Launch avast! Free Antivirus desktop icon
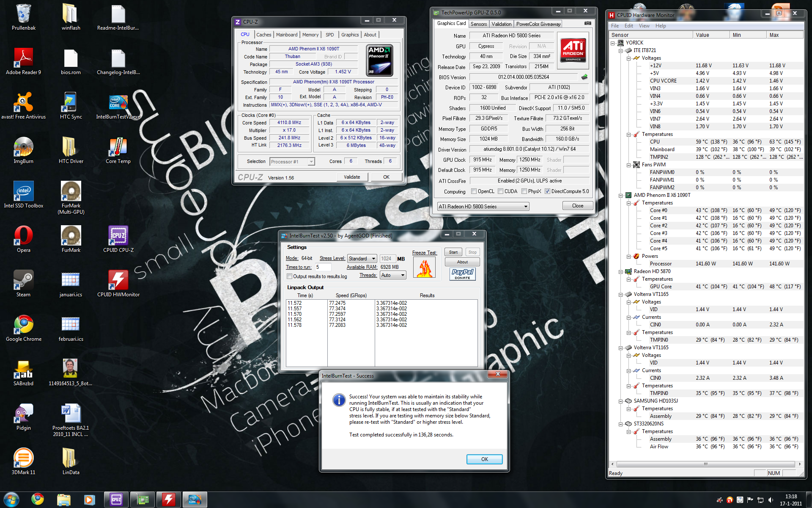This screenshot has width=812, height=508. tap(23, 106)
